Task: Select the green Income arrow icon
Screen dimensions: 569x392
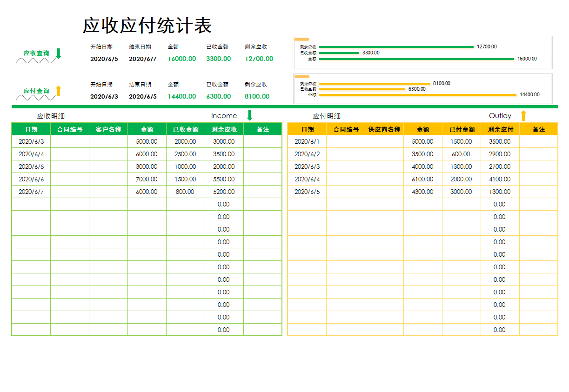Action: pyautogui.click(x=249, y=115)
